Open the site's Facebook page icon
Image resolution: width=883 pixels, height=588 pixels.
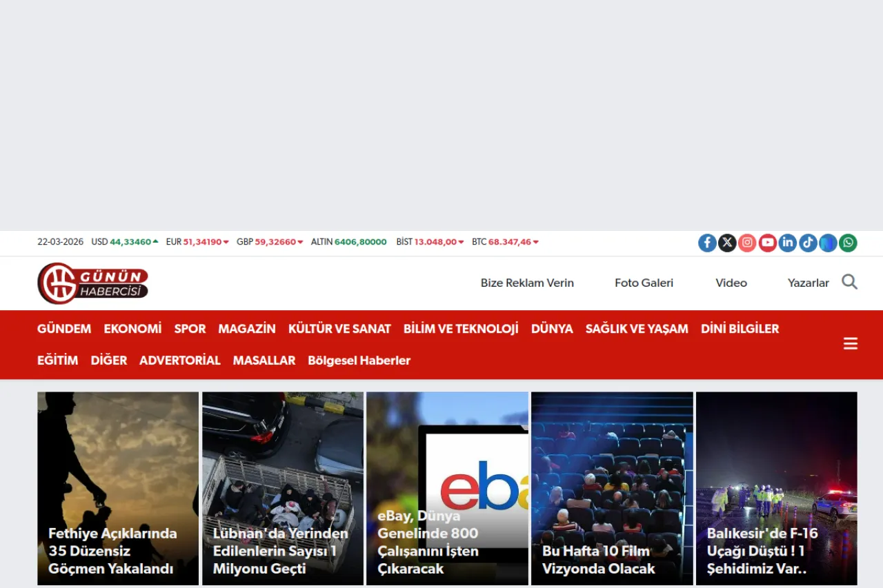[706, 243]
